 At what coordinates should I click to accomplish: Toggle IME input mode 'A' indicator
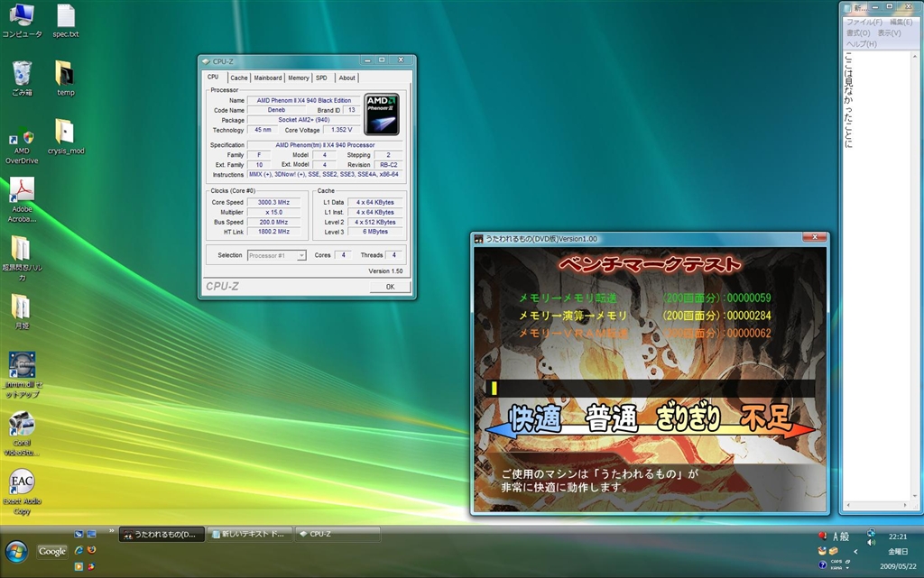pos(835,537)
